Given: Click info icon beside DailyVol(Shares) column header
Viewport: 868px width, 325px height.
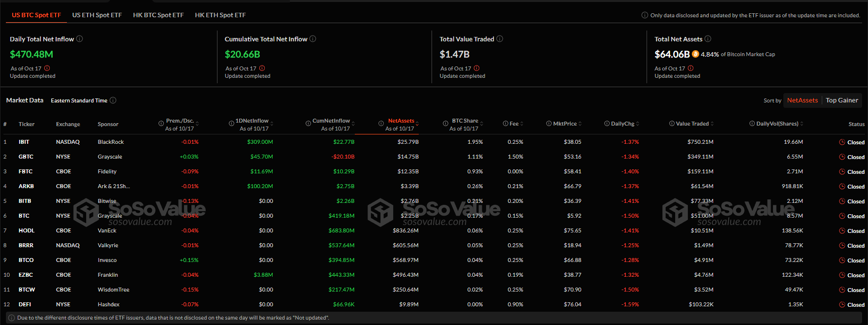Looking at the screenshot, I should 752,124.
